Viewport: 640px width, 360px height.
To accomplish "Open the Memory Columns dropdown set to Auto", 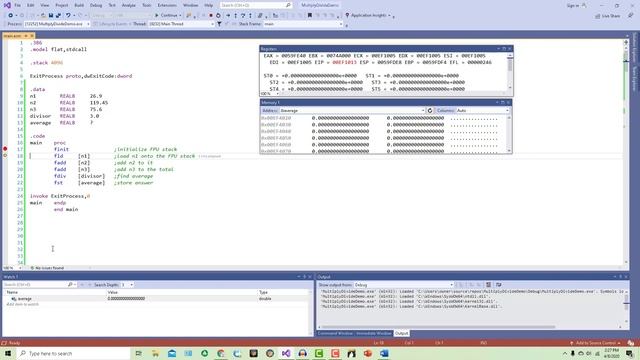I will coord(483,111).
